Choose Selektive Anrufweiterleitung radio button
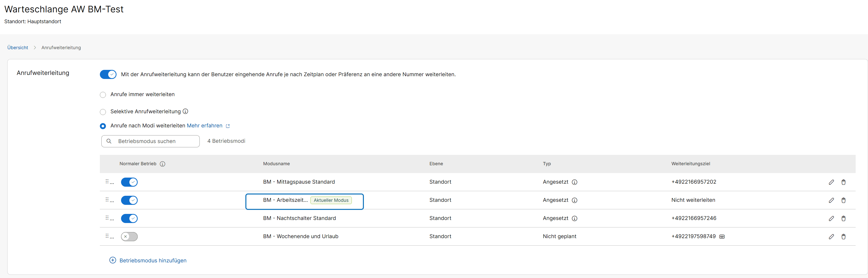Screen dimensions: 868x278 103,112
